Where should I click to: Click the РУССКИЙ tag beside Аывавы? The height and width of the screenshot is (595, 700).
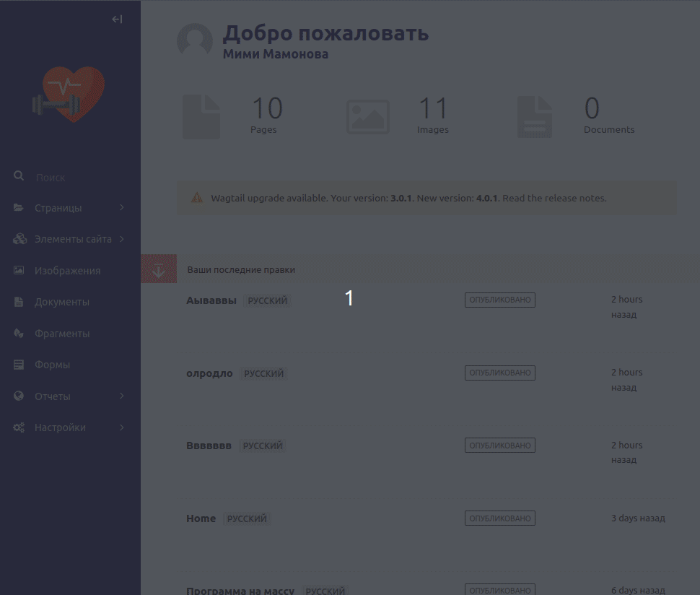click(268, 300)
